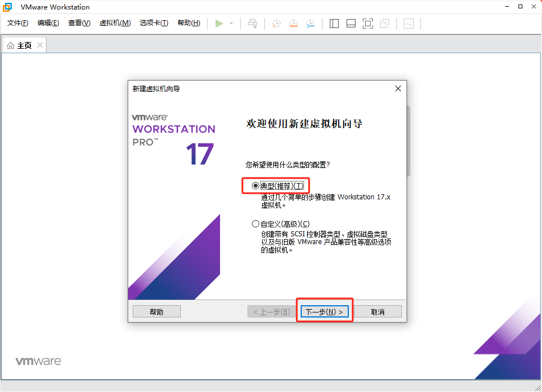Click the revert to snapshot icon
The image size is (542, 392).
(x=293, y=24)
